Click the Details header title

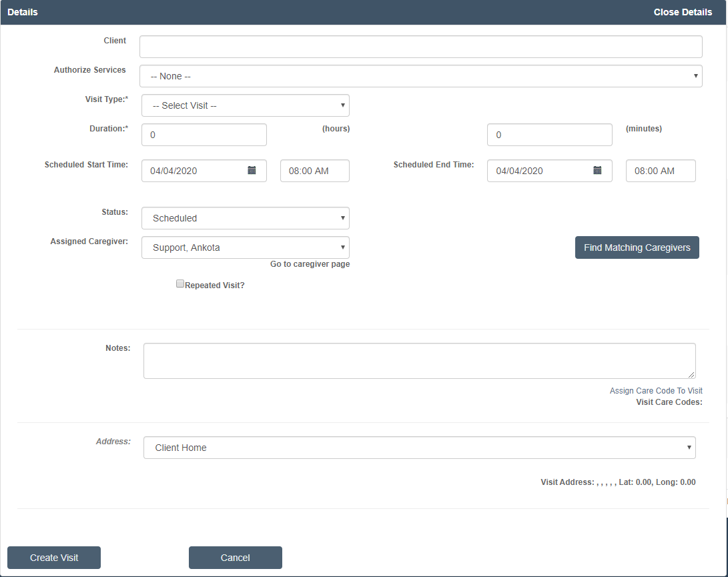(22, 12)
